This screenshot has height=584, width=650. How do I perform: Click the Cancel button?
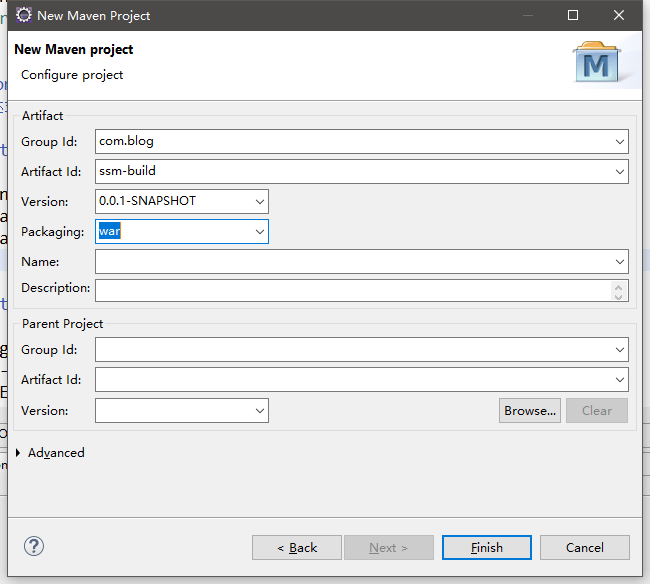[x=585, y=548]
